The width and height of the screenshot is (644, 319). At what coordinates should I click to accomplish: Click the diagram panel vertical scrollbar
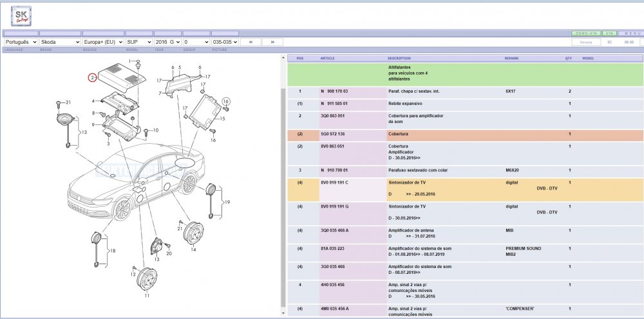pos(283,197)
